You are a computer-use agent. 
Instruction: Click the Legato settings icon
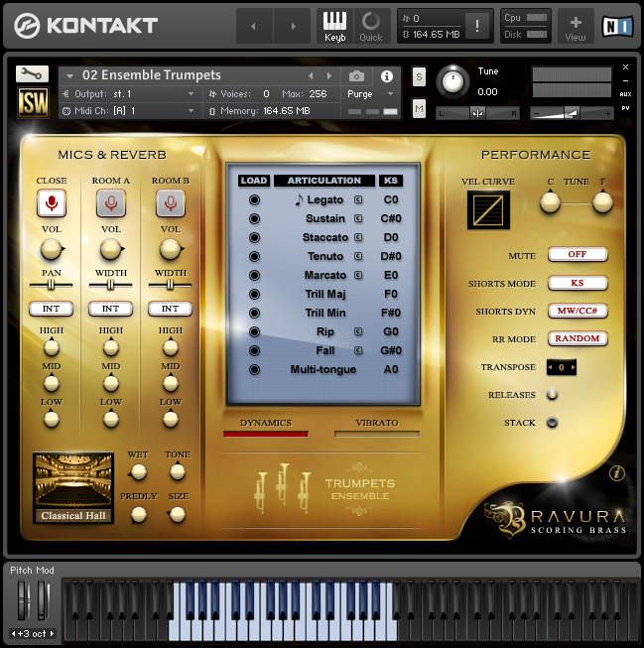click(358, 199)
